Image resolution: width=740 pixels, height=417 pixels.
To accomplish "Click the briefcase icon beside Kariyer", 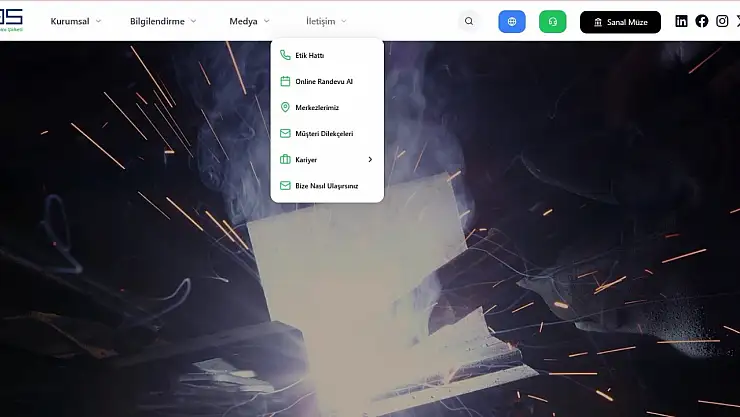I will click(x=285, y=159).
